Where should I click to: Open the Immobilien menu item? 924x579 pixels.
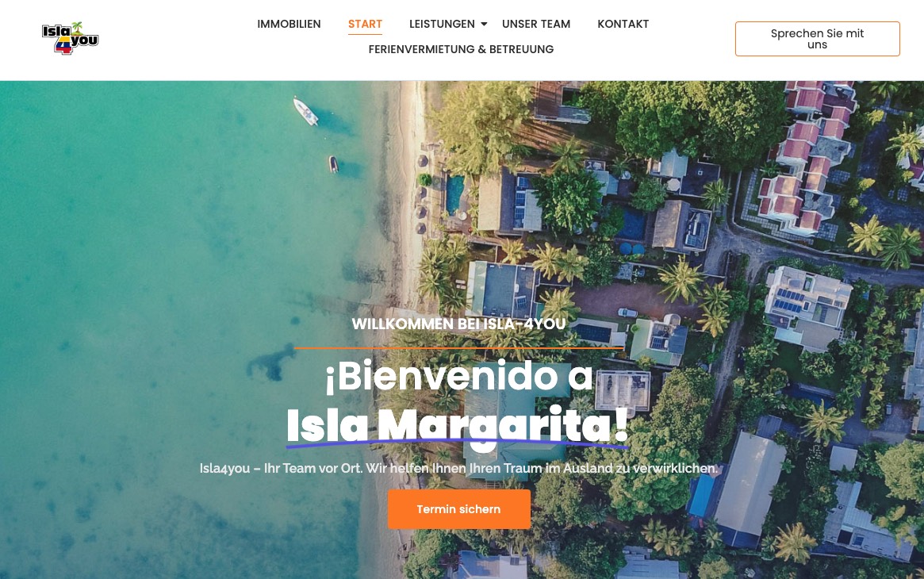point(289,24)
